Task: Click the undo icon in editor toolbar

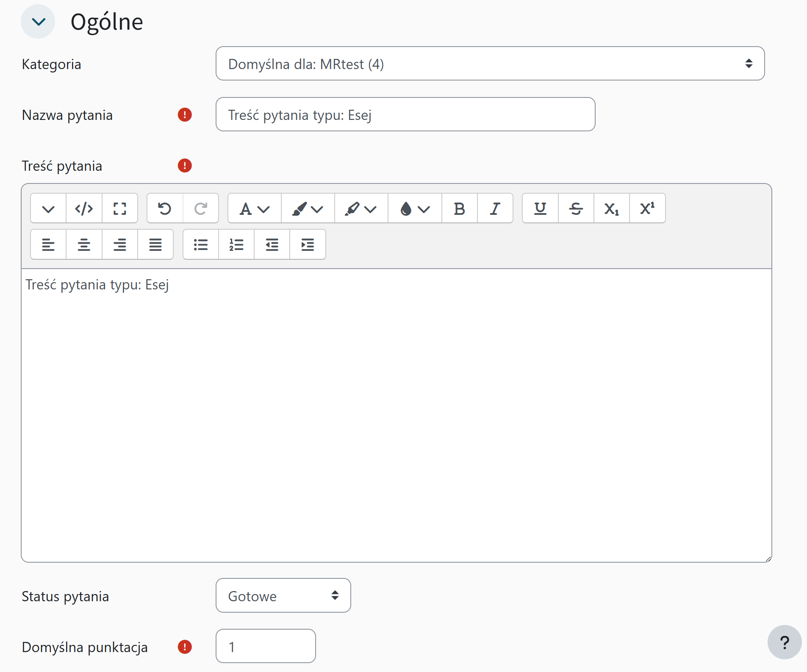Action: pyautogui.click(x=165, y=208)
